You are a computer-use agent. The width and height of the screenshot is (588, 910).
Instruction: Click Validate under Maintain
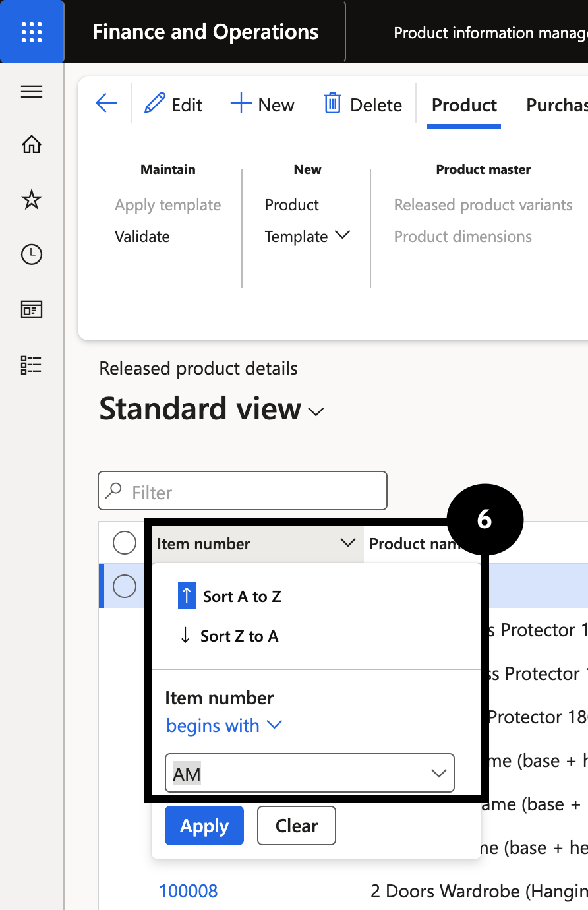142,236
